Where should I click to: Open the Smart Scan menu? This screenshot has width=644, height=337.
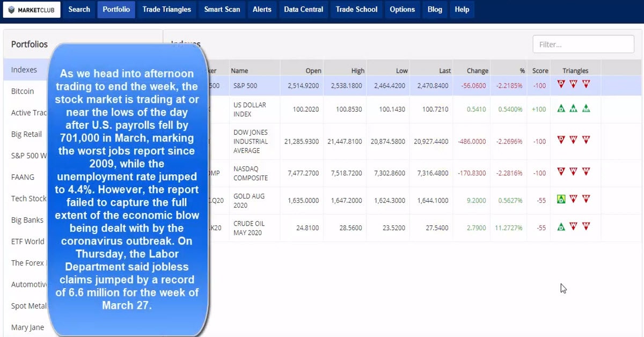coord(222,10)
